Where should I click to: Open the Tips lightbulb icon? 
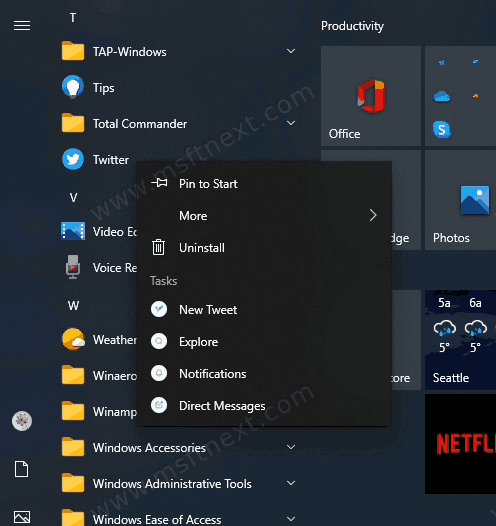(x=73, y=87)
